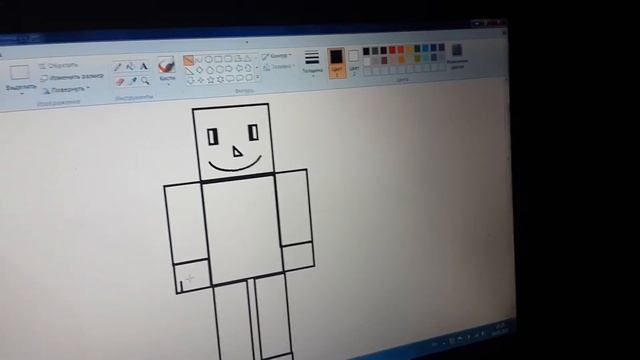
Task: Click the Brushes (Кисти) icon
Action: click(x=167, y=64)
